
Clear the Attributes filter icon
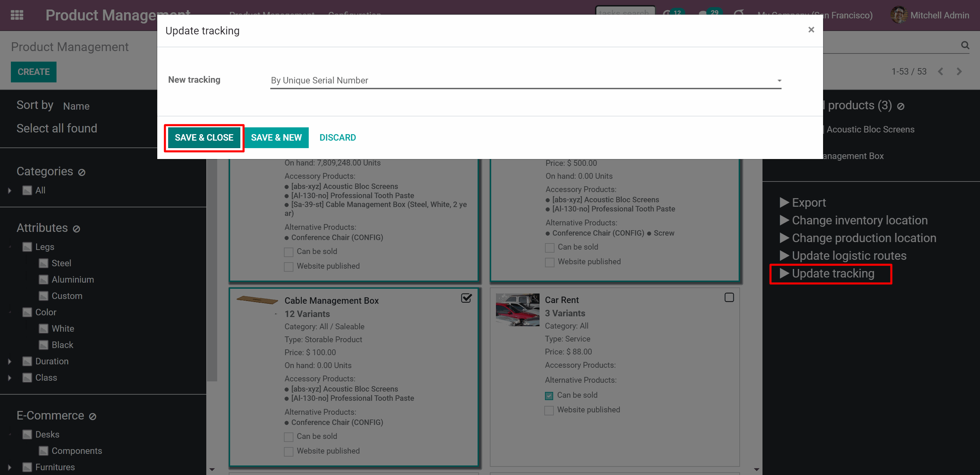(77, 229)
